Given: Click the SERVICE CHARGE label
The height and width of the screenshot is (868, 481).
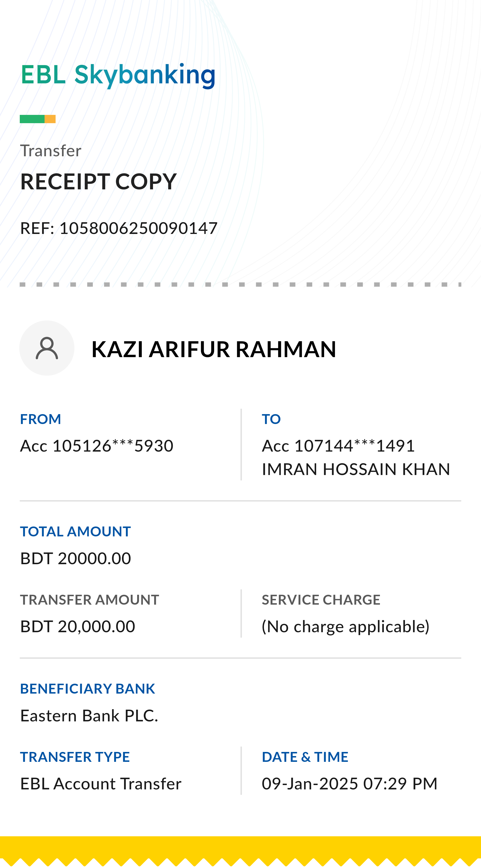Looking at the screenshot, I should click(321, 600).
